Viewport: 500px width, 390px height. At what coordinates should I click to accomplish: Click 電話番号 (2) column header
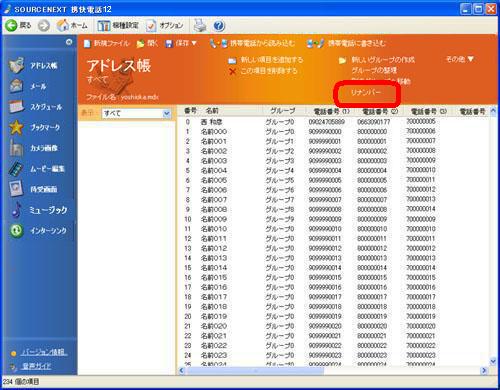pyautogui.click(x=380, y=111)
